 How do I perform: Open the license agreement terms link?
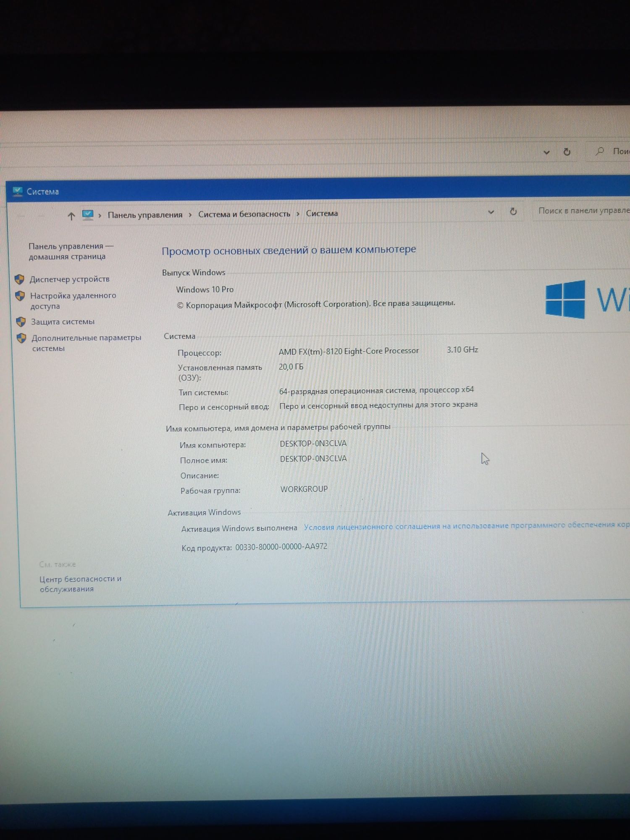click(466, 525)
